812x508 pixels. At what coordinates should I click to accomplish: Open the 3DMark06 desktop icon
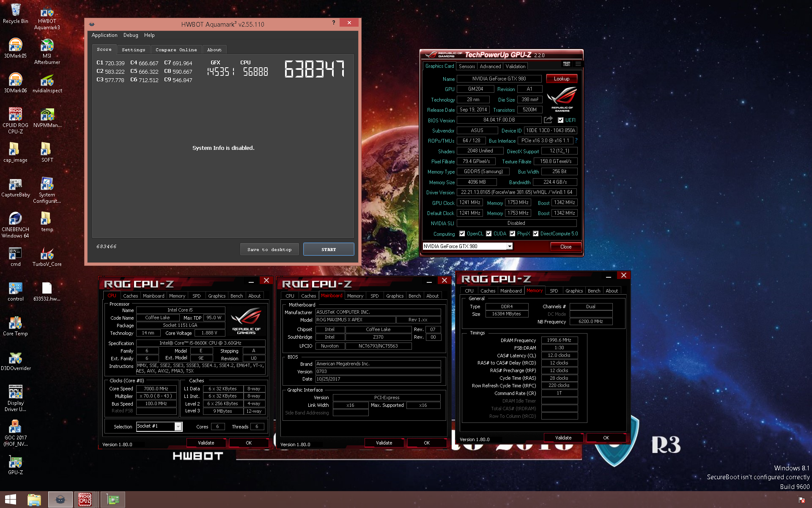[x=16, y=83]
